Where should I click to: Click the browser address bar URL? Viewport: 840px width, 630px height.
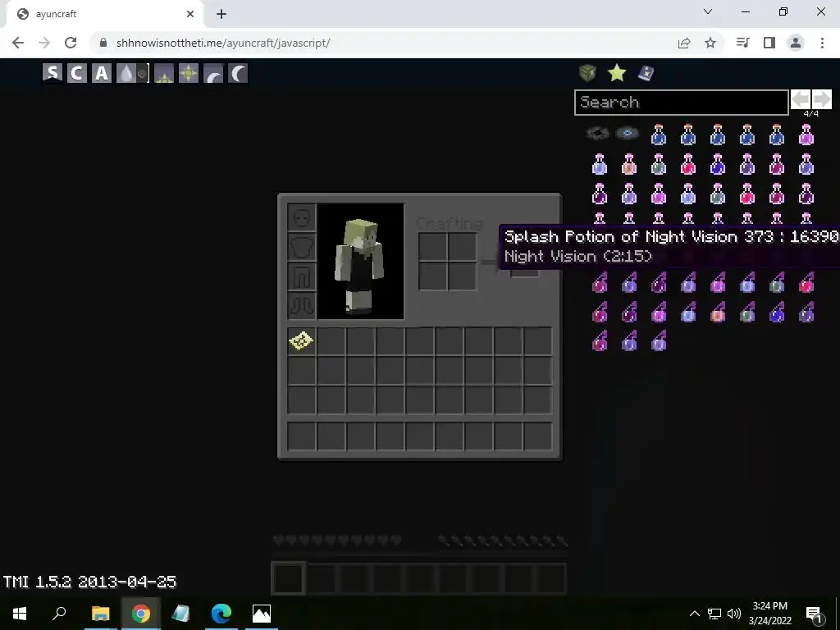pyautogui.click(x=223, y=43)
